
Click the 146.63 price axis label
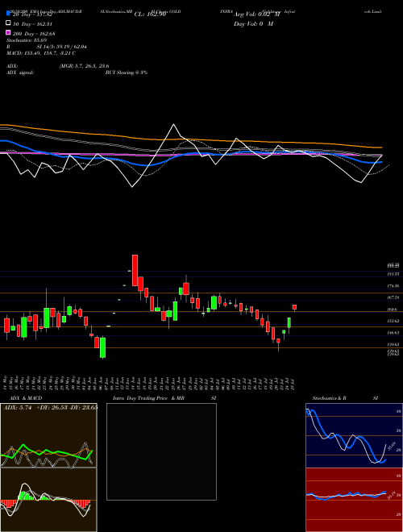pos(393,333)
